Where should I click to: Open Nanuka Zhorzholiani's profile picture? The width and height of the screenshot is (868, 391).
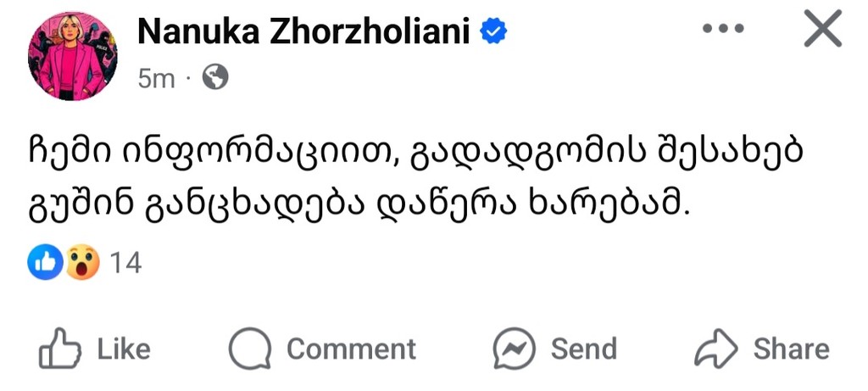coord(73,58)
